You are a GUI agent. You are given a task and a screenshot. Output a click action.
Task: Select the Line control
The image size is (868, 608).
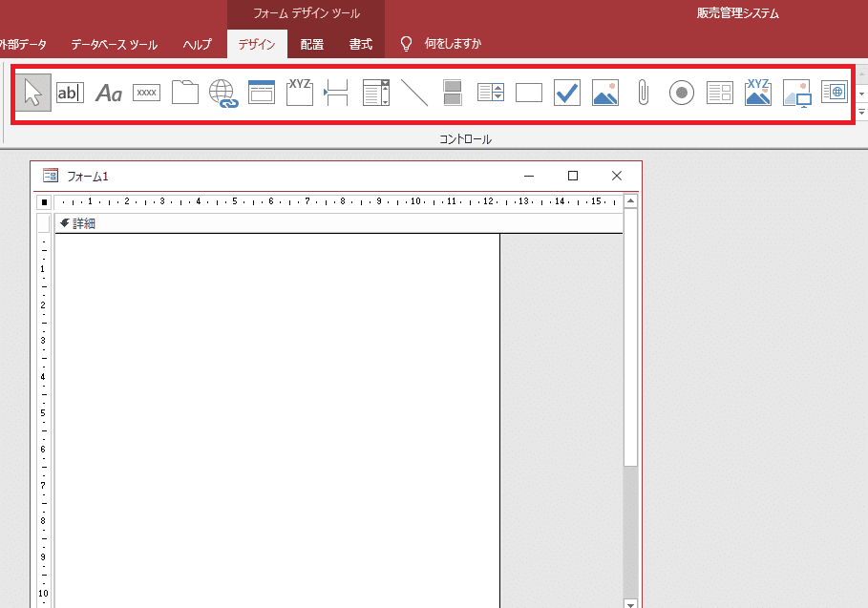[414, 93]
